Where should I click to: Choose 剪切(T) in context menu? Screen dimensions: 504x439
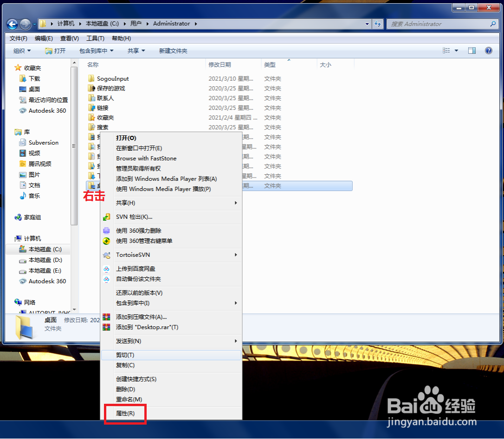point(172,355)
